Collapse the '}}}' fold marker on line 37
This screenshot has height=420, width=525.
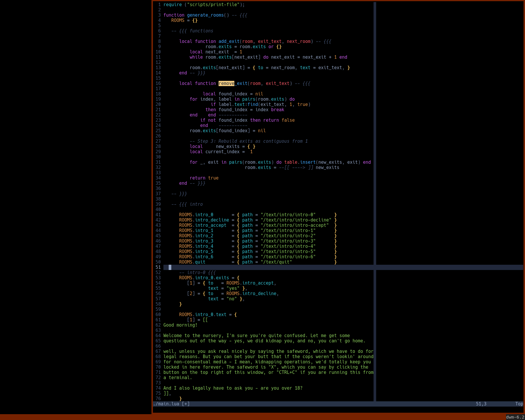coord(183,194)
